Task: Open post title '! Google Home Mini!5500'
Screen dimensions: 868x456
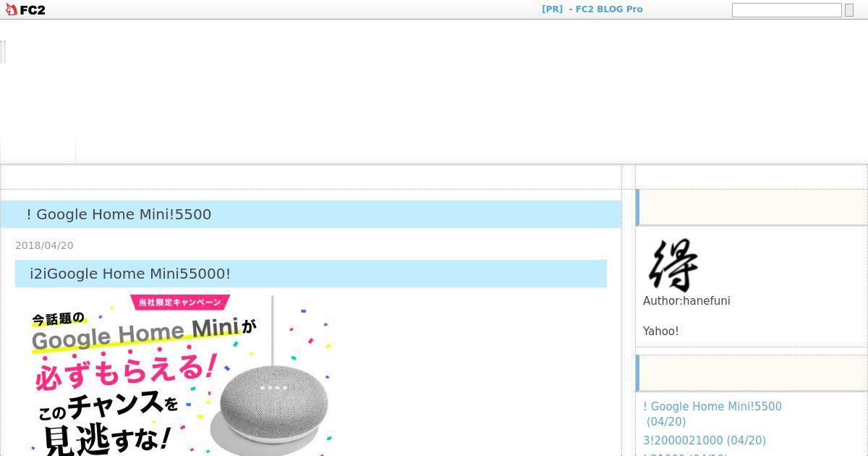Action: pos(119,214)
